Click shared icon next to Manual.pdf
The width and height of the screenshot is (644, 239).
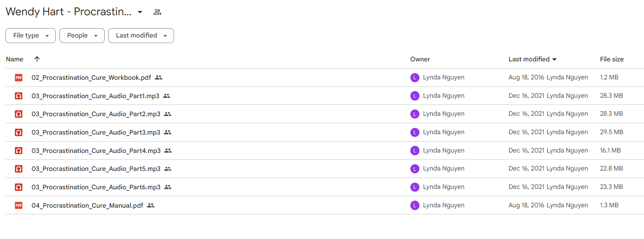[151, 205]
